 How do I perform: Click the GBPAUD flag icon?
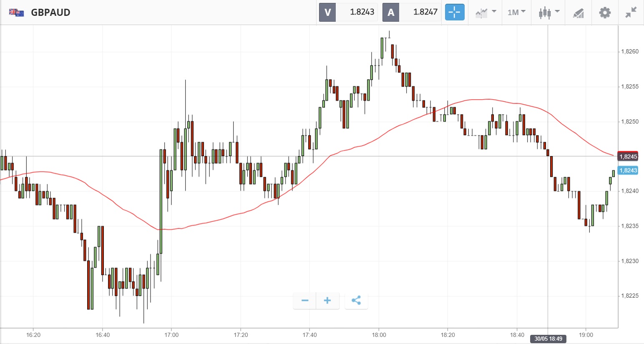pyautogui.click(x=16, y=13)
